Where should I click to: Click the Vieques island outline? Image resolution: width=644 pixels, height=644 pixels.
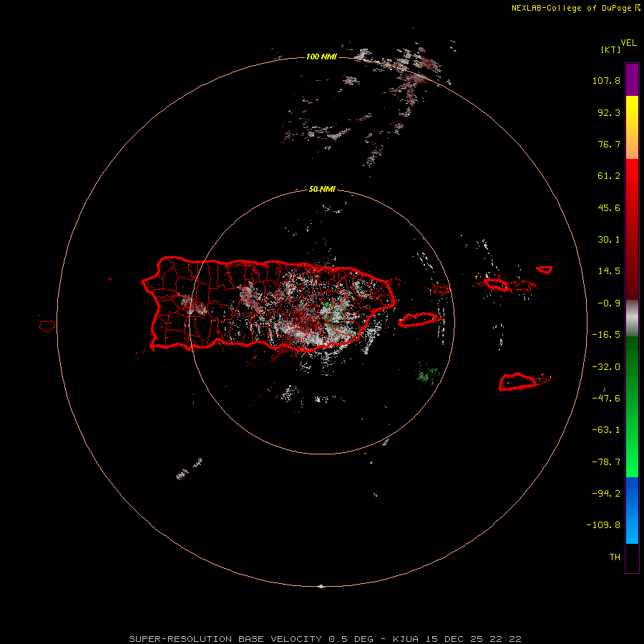[x=418, y=320]
